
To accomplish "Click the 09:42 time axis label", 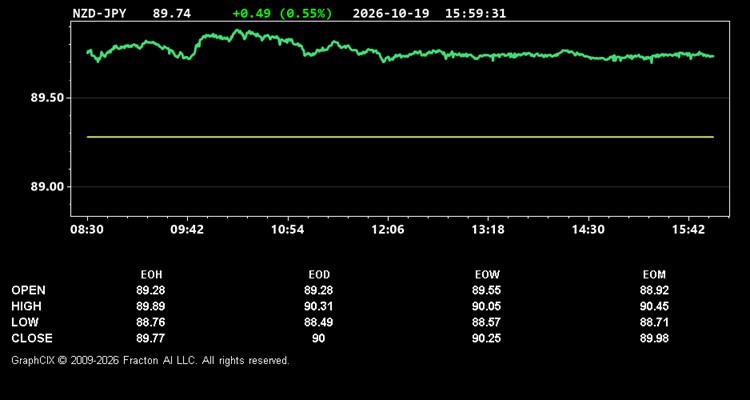I will [x=187, y=230].
